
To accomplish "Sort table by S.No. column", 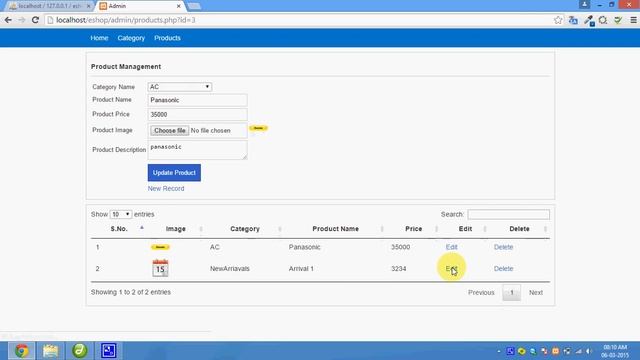I will [x=119, y=229].
